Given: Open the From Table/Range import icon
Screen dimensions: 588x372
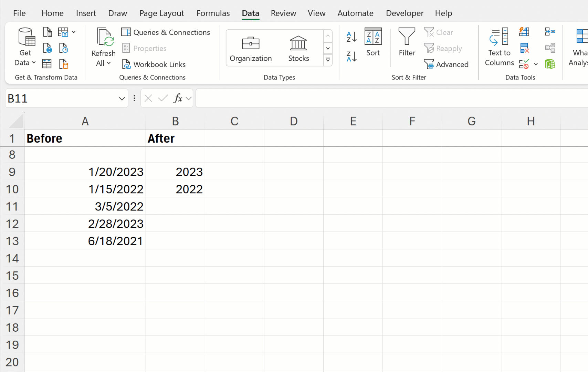Looking at the screenshot, I should pos(46,63).
